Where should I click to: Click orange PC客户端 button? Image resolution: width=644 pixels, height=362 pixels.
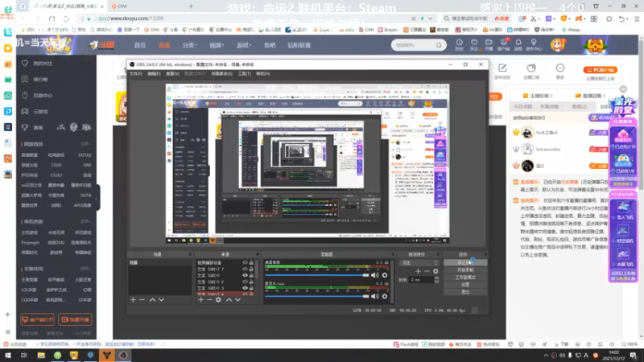pos(601,70)
